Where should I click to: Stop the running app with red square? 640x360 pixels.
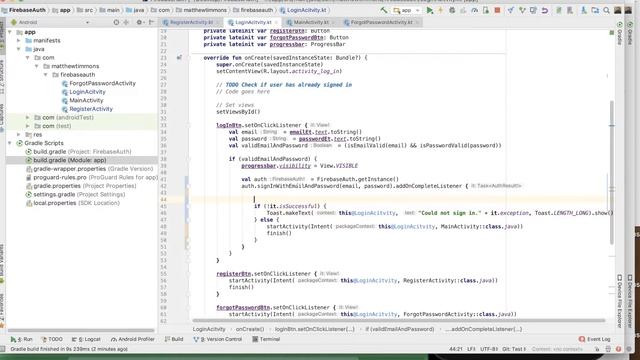click(497, 10)
